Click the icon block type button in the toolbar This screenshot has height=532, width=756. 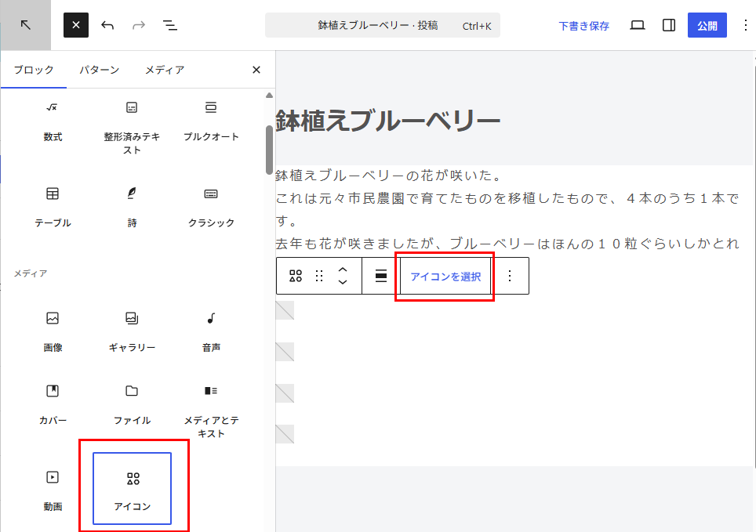click(295, 276)
